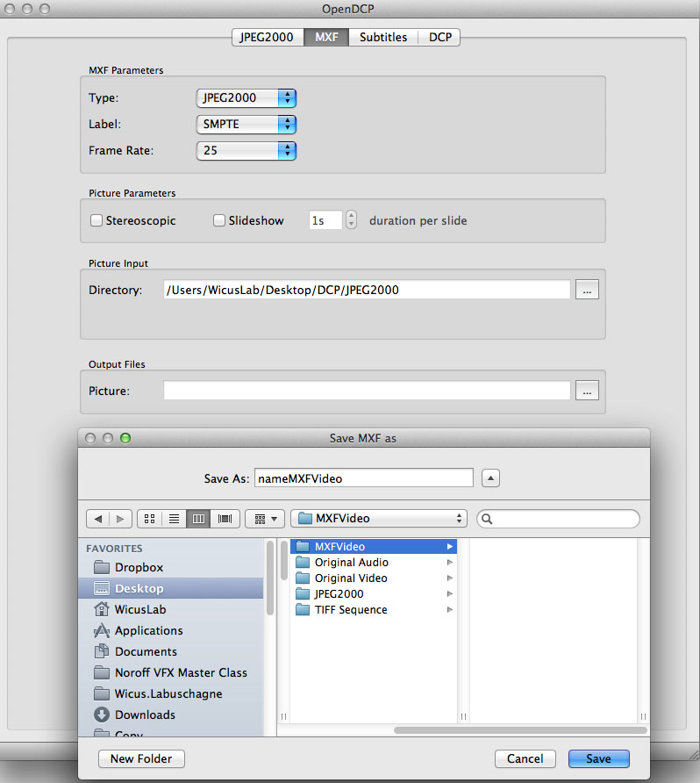Toggle the Slideshow checkbox

[x=219, y=220]
